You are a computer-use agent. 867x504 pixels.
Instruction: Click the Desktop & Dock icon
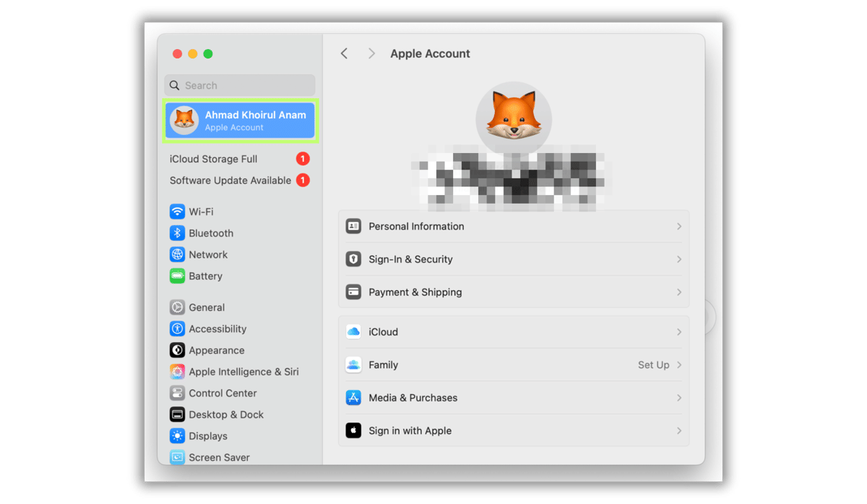tap(177, 414)
